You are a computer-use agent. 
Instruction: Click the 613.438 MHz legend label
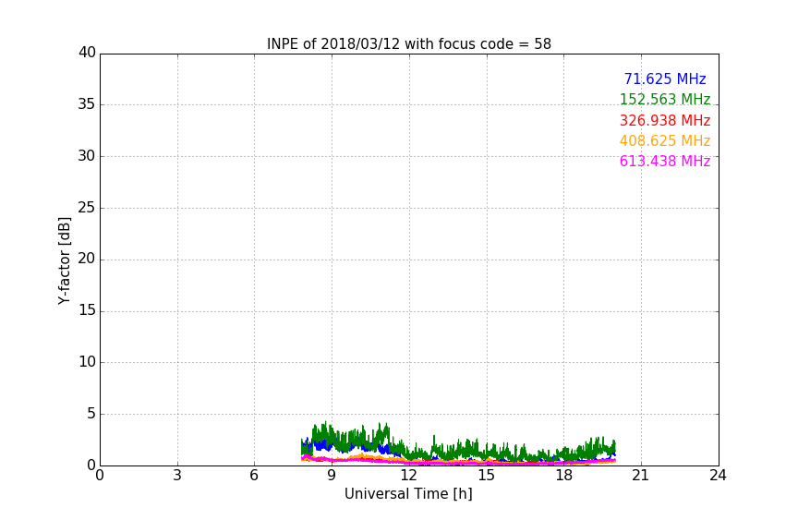pyautogui.click(x=665, y=162)
